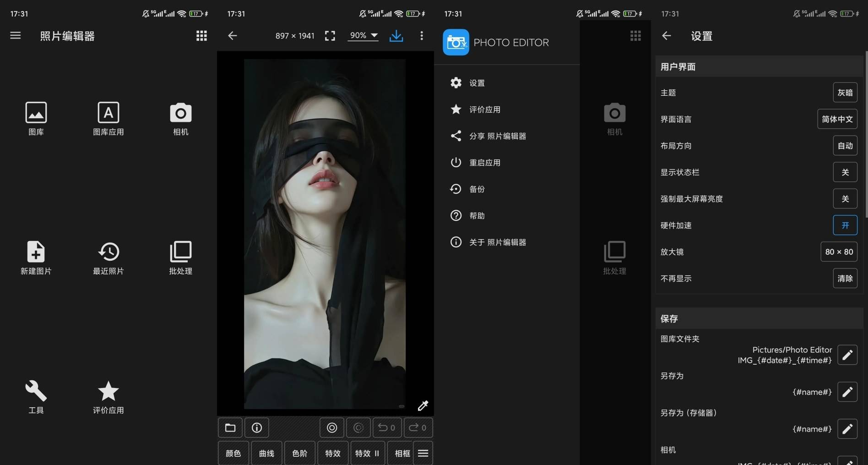Toggle 硬件加速 hardware acceleration switch
Viewport: 868px width, 465px height.
coord(845,225)
